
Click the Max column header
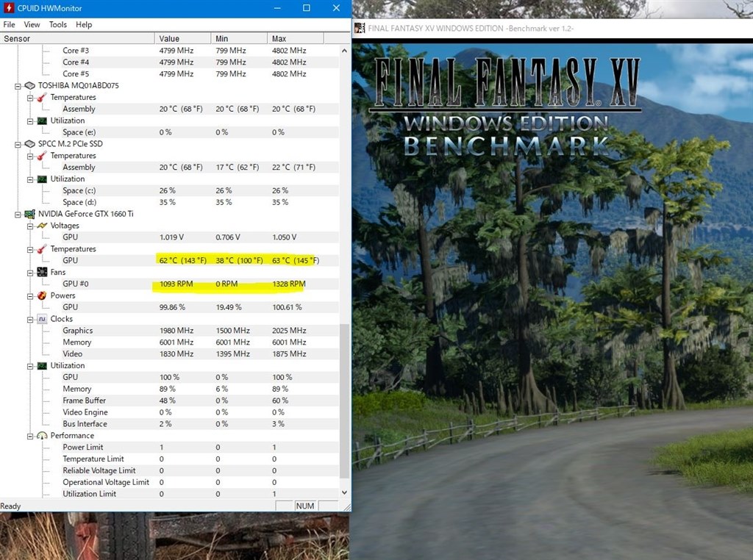pyautogui.click(x=296, y=38)
